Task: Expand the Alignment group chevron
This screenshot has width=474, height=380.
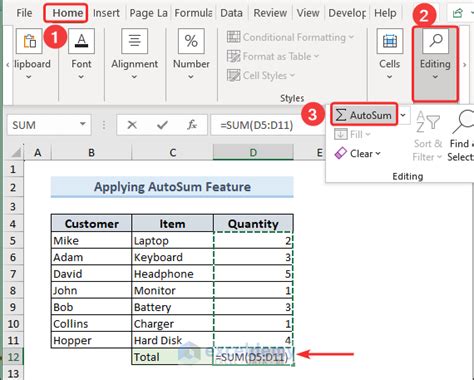Action: pos(134,77)
